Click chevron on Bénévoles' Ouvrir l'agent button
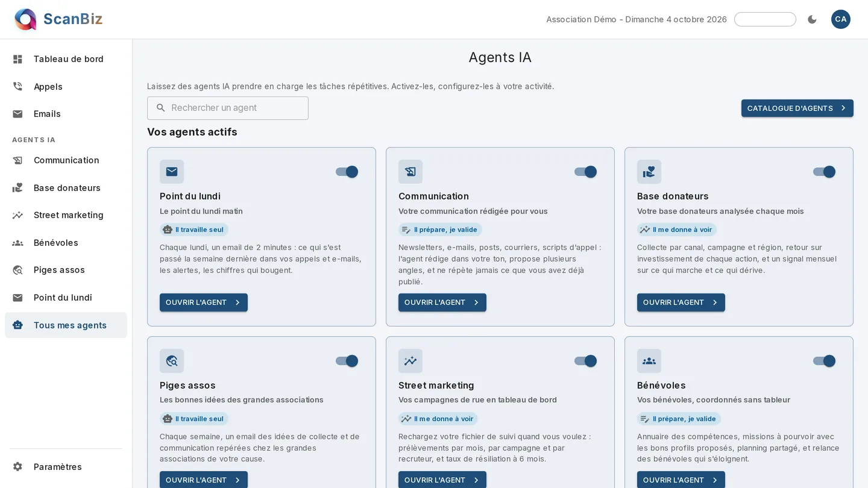This screenshot has width=868, height=488. tap(715, 480)
